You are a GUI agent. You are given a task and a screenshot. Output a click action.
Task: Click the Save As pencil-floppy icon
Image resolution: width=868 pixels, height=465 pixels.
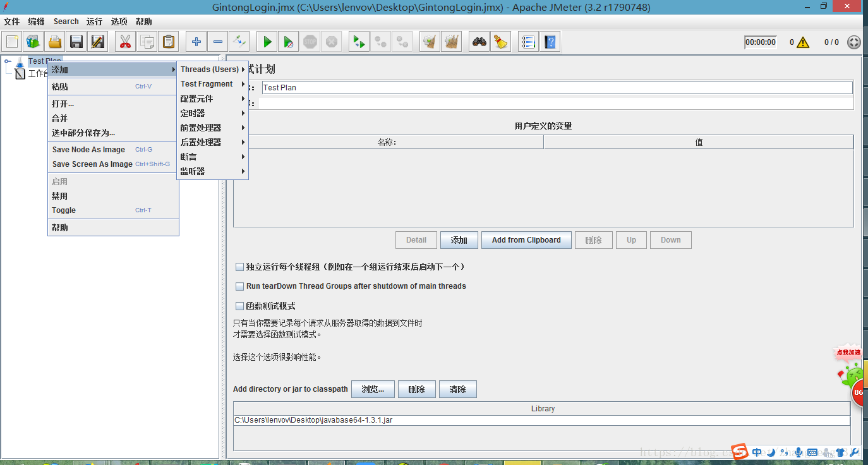point(98,42)
